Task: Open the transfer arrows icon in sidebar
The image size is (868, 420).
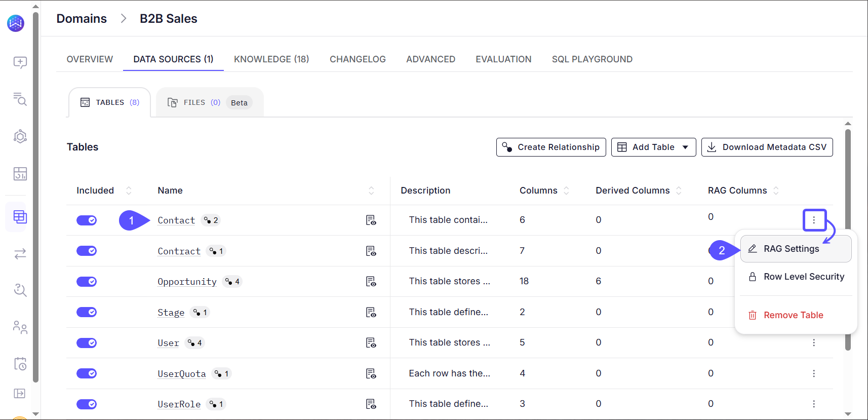Action: point(20,254)
